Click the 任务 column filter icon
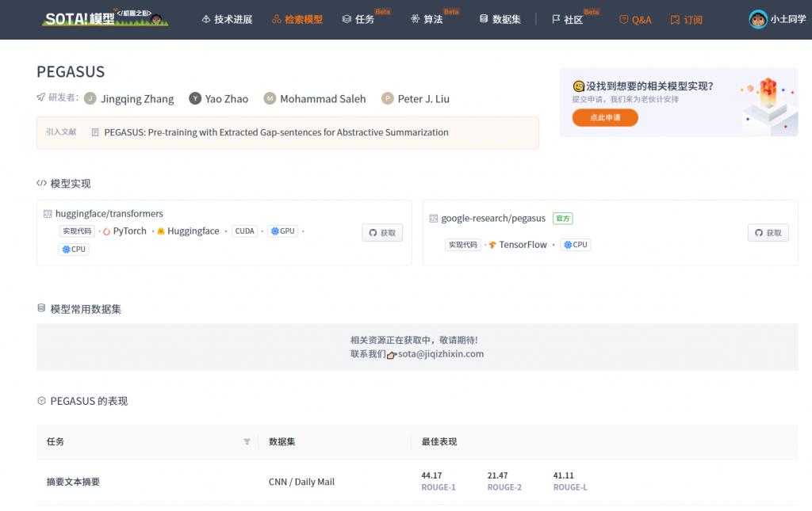This screenshot has height=511, width=812. click(x=247, y=442)
